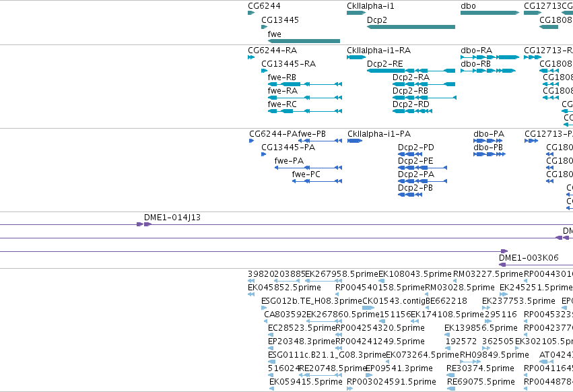Select the RH09849.5prime EST label

[x=494, y=356]
